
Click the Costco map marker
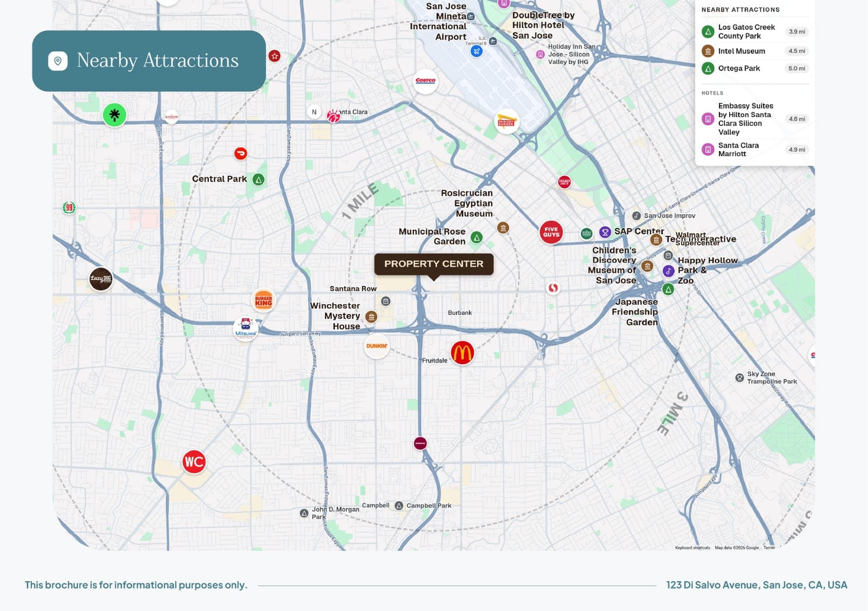click(x=426, y=81)
